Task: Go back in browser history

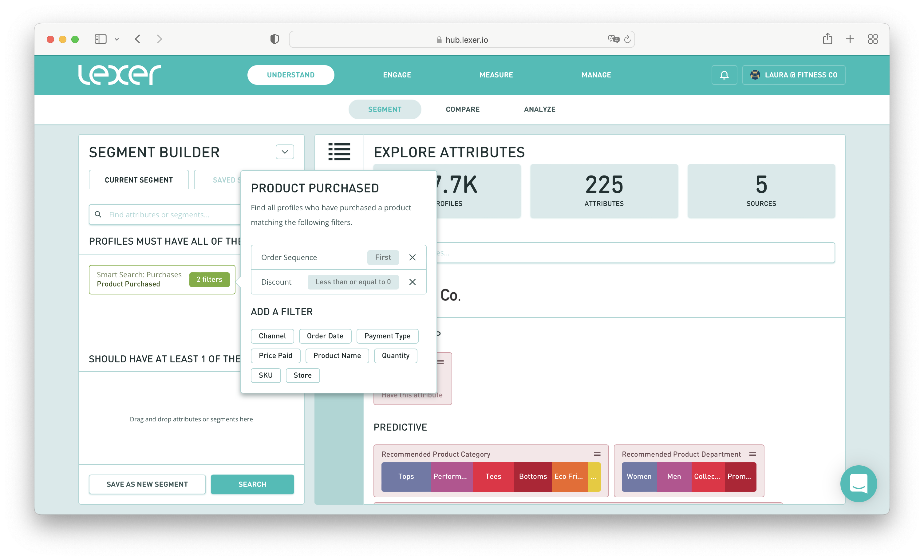Action: (x=138, y=39)
